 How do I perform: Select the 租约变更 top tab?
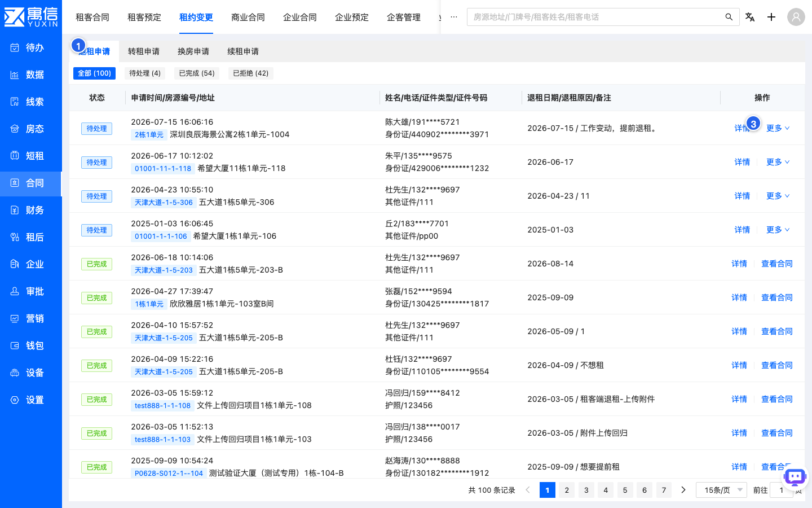[196, 17]
